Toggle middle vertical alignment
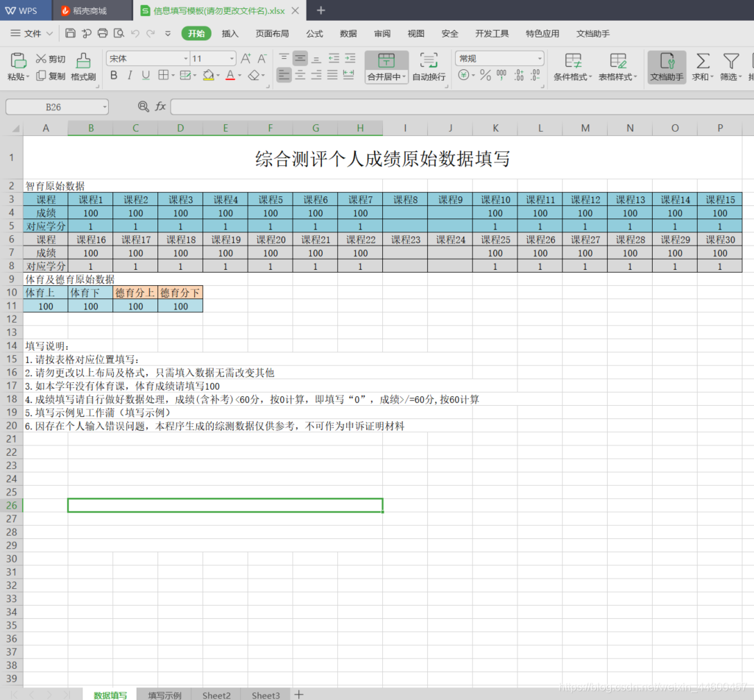 click(300, 59)
